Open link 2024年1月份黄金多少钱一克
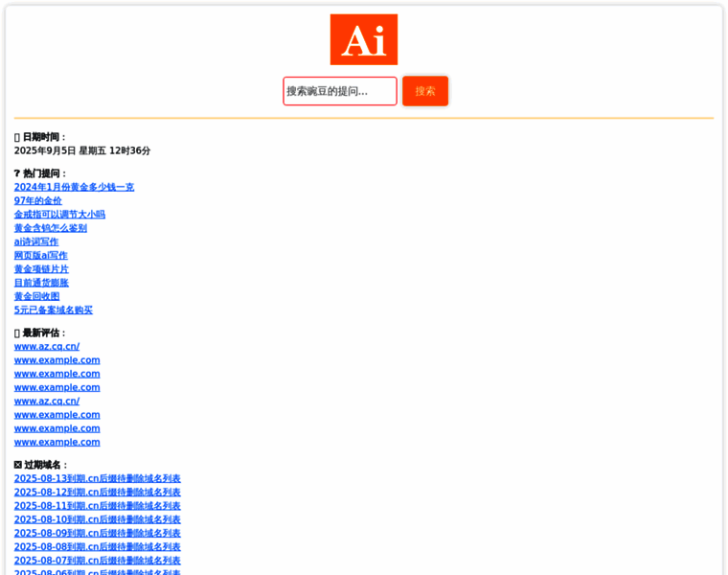The height and width of the screenshot is (575, 728). tap(74, 187)
